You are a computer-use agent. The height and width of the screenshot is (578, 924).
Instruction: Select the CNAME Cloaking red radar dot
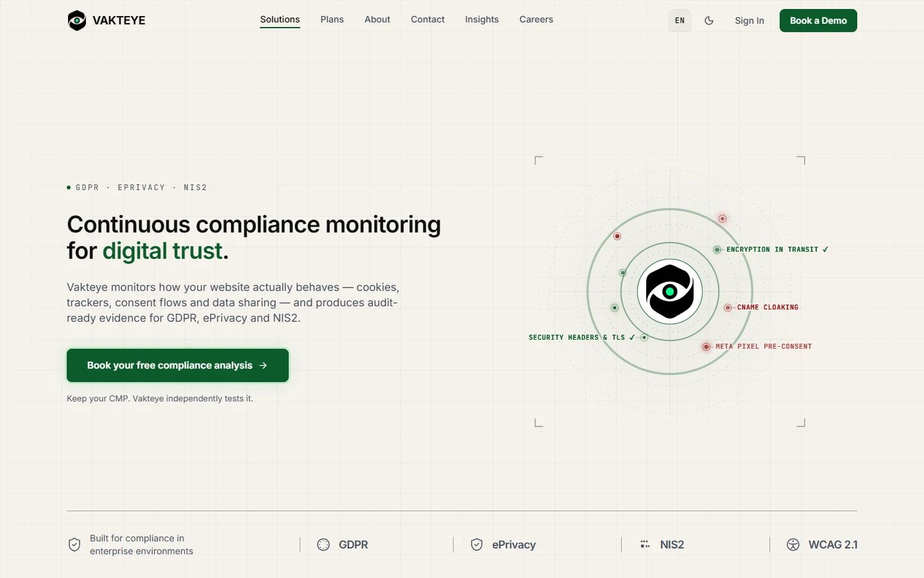[728, 308]
